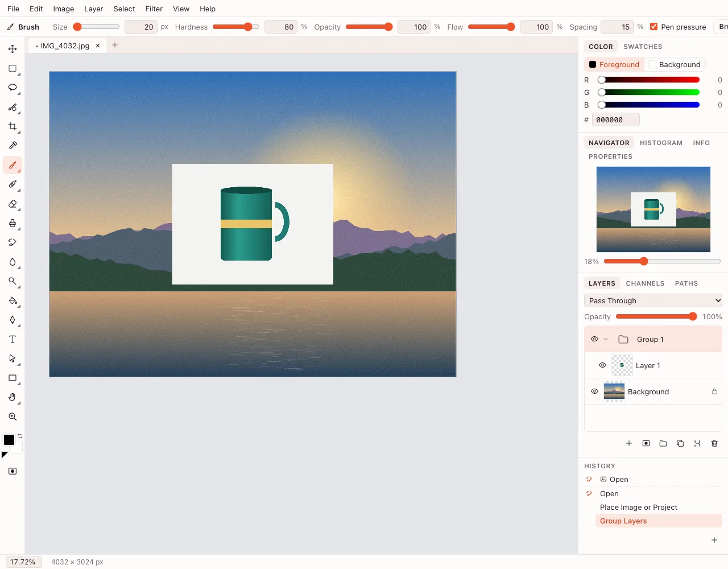Select the Rectangle shape tool
The width and height of the screenshot is (728, 569).
point(13,378)
